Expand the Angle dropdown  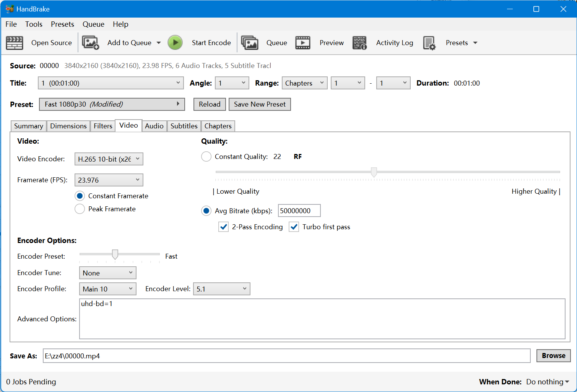click(232, 83)
